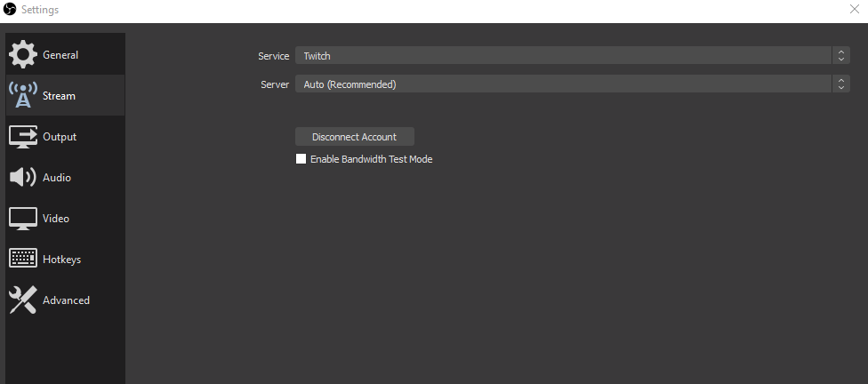Click the Audio speaker icon
Screen dimensions: 868x384
coord(23,177)
